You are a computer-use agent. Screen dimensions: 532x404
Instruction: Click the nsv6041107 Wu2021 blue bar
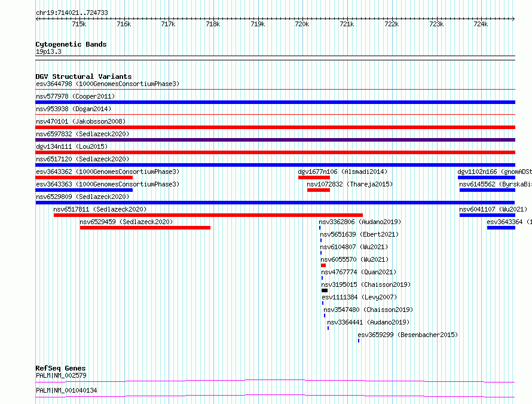coord(487,215)
